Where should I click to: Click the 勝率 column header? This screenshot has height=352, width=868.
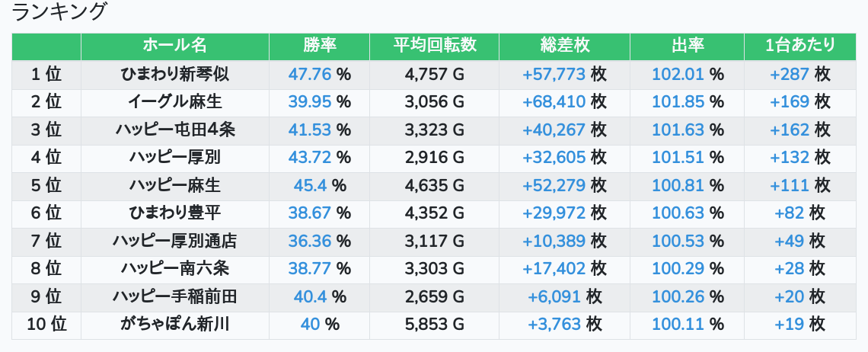(319, 46)
